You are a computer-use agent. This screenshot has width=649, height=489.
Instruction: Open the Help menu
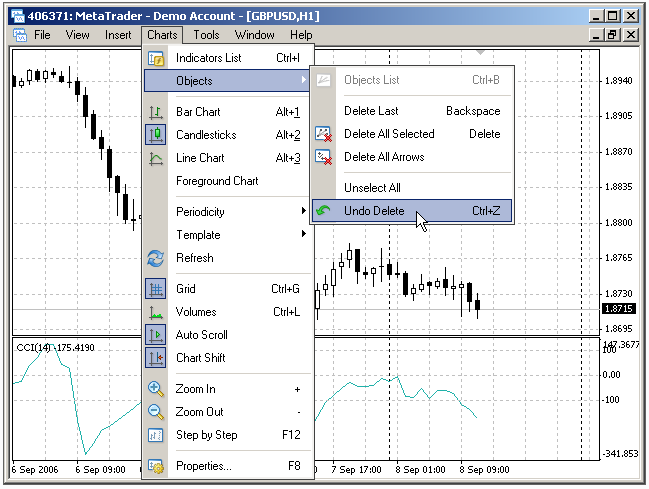301,35
